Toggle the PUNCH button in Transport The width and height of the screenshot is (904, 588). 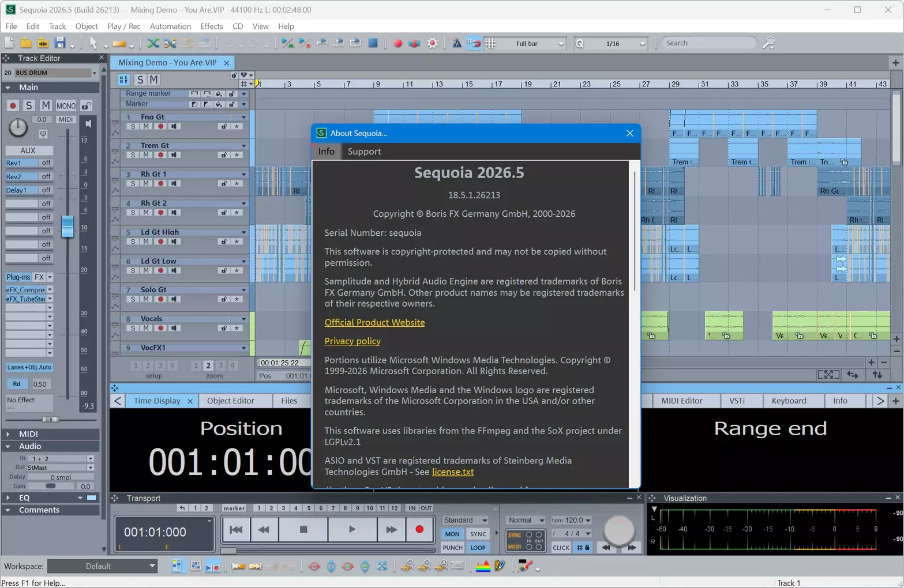tap(452, 548)
